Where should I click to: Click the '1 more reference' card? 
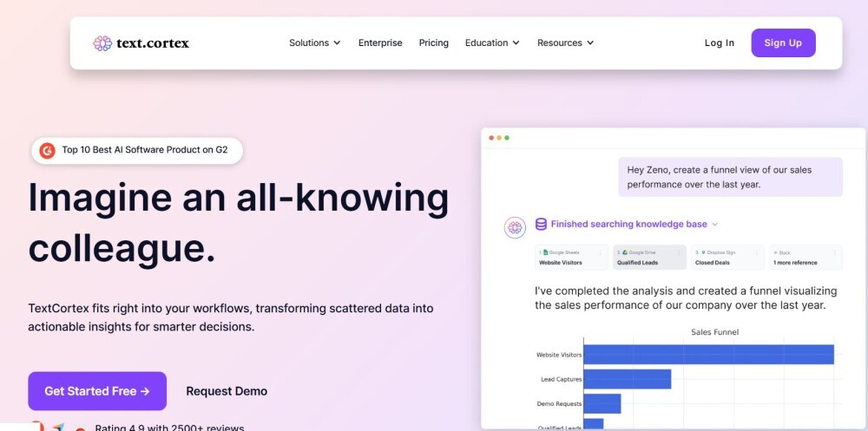tap(806, 258)
